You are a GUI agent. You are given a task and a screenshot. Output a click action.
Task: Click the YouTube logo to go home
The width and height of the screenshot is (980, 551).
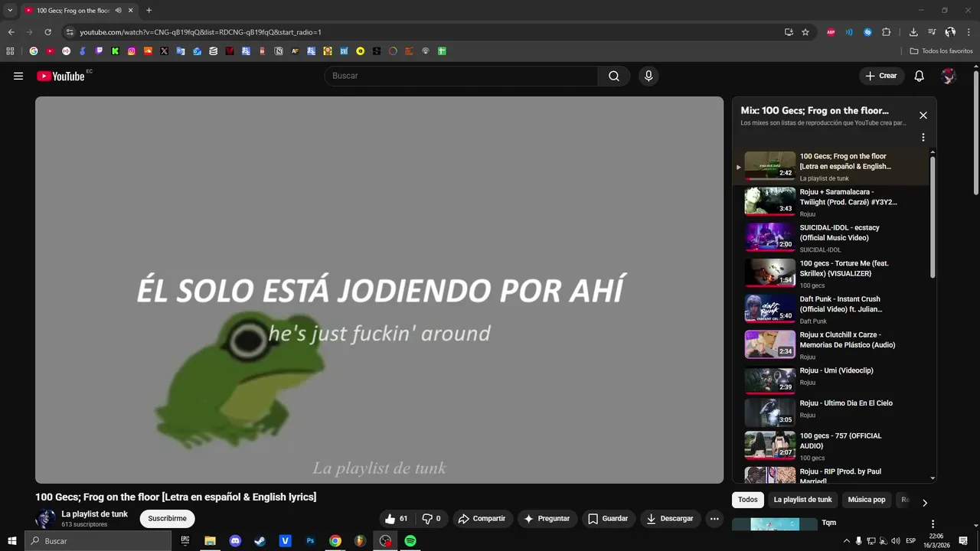[60, 76]
